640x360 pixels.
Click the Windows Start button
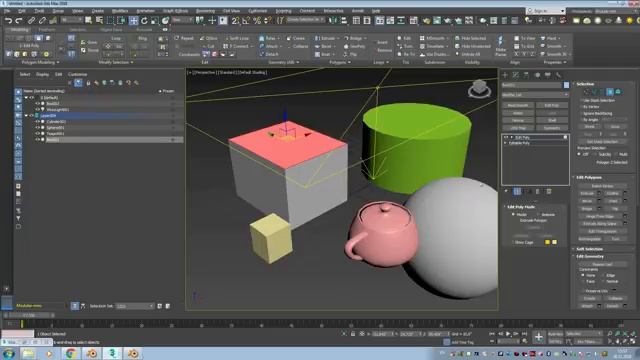point(9,353)
